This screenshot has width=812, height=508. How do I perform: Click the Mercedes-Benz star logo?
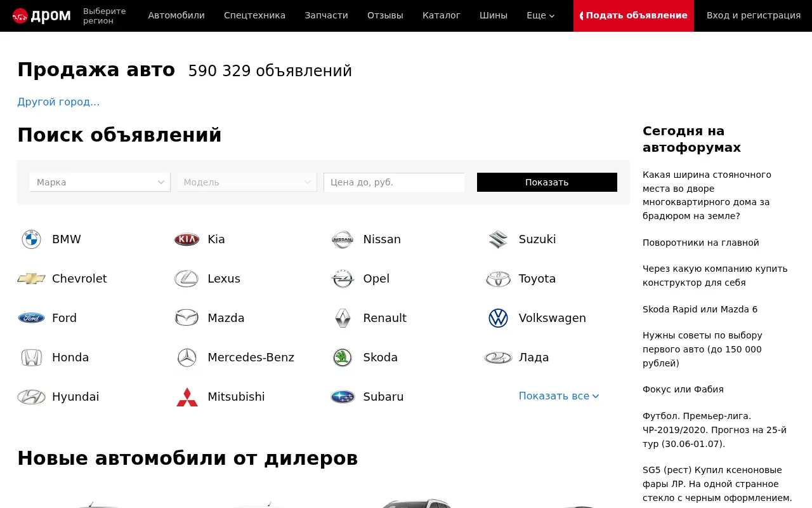pyautogui.click(x=187, y=358)
